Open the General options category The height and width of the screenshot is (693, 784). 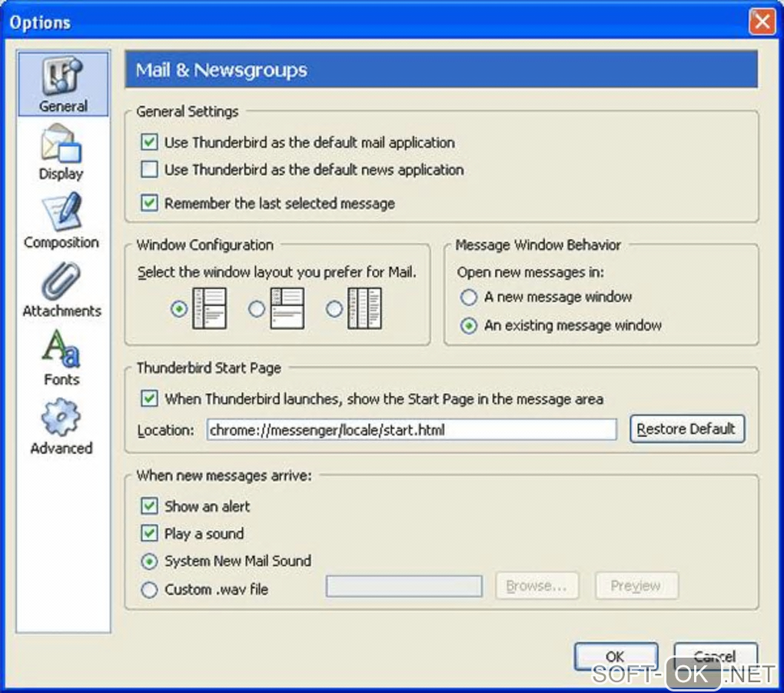63,84
